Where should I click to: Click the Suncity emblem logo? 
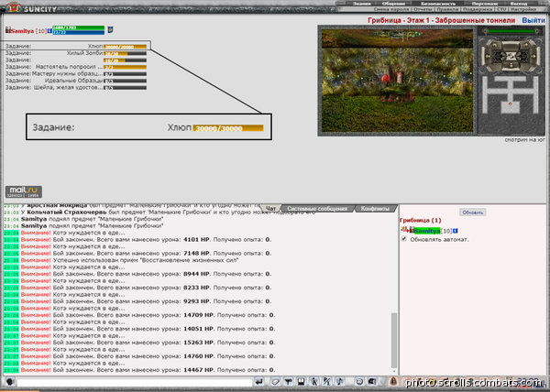coord(14,7)
